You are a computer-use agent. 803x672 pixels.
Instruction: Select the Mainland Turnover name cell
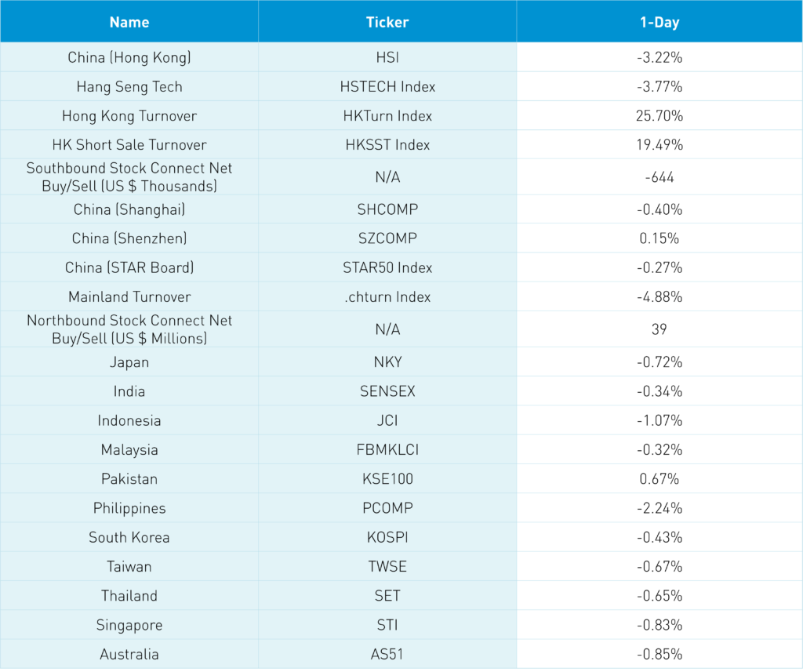(129, 296)
